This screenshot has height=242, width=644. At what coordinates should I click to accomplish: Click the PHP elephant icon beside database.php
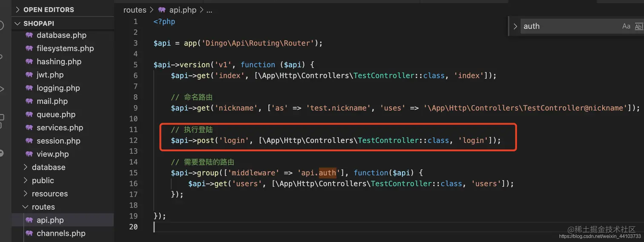[29, 35]
